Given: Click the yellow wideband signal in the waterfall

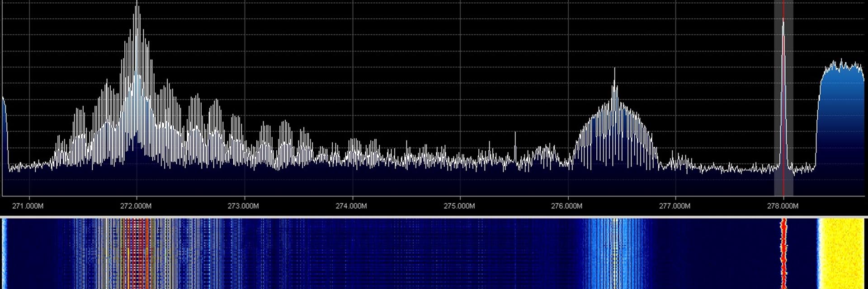Looking at the screenshot, I should point(841,253).
